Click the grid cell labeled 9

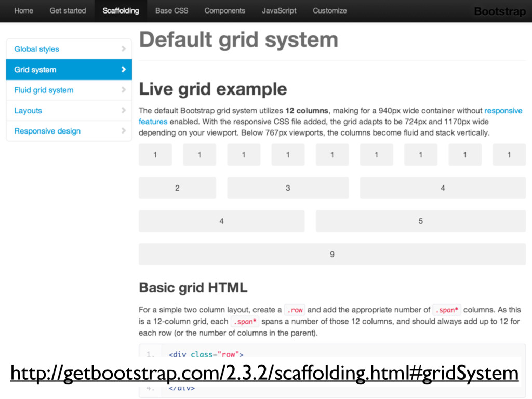point(332,255)
